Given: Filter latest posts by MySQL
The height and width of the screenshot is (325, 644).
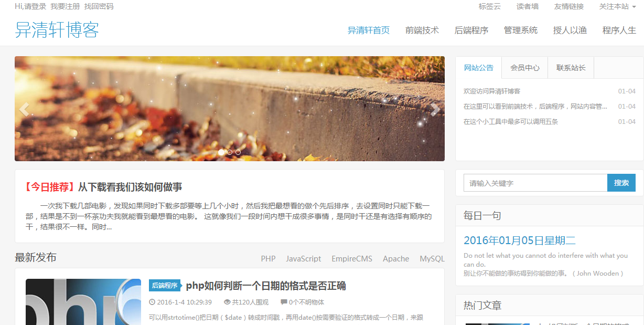Looking at the screenshot, I should coord(432,259).
